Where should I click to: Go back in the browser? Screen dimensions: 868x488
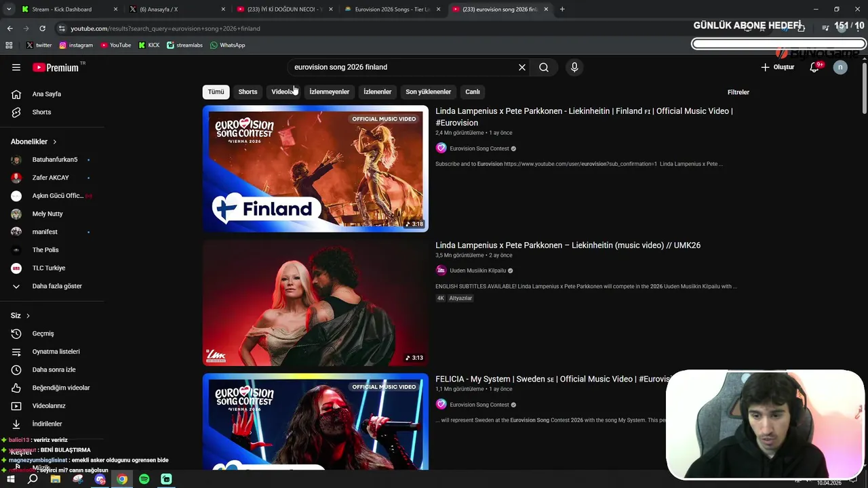(x=9, y=28)
